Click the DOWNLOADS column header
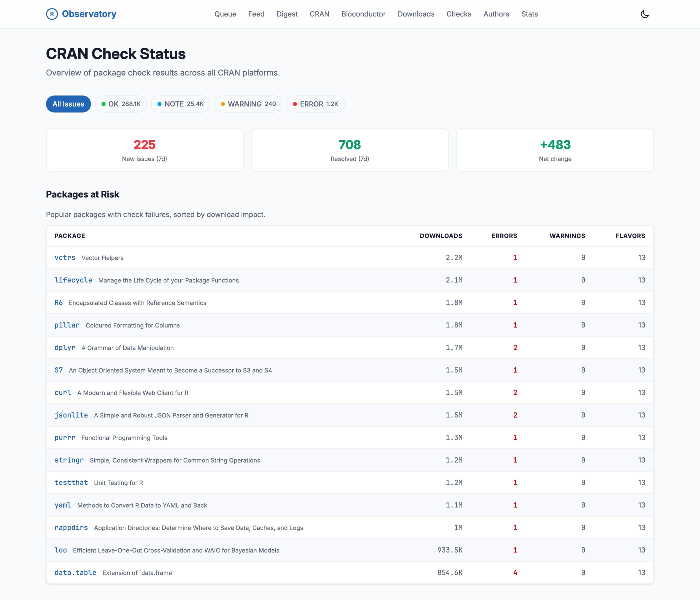Image resolution: width=700 pixels, height=600 pixels. pos(441,236)
